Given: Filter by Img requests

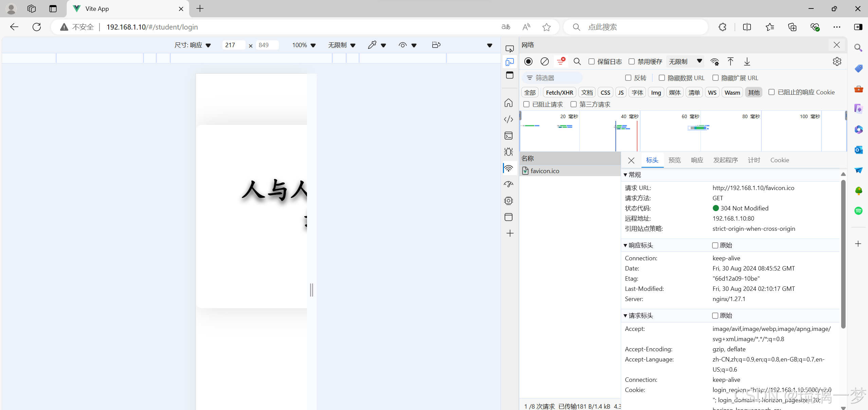Looking at the screenshot, I should (x=656, y=92).
